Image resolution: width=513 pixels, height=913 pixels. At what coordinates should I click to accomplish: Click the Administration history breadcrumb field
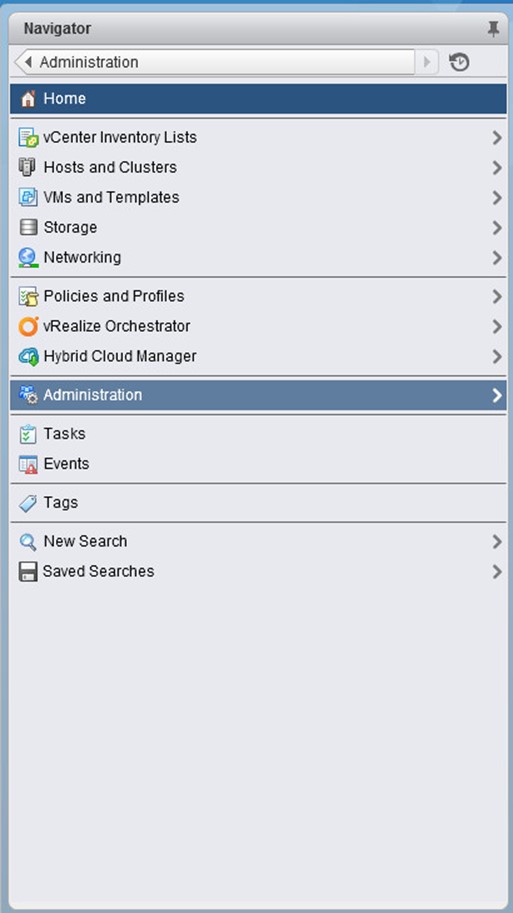coord(215,62)
